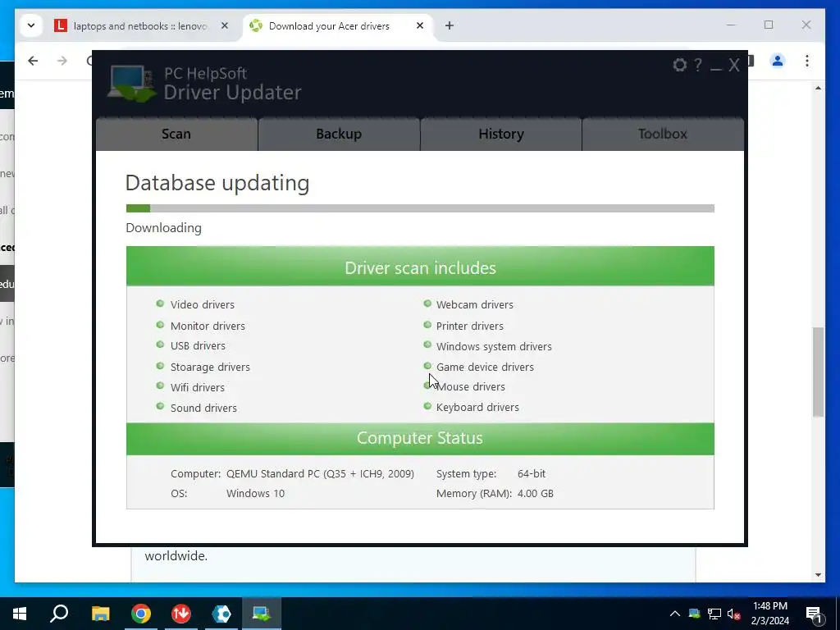Screen dimensions: 840x630
Task: Select 'Monitor drivers' text
Action: coord(208,326)
